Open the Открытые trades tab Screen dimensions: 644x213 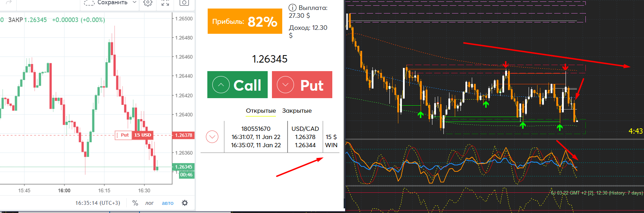(261, 111)
